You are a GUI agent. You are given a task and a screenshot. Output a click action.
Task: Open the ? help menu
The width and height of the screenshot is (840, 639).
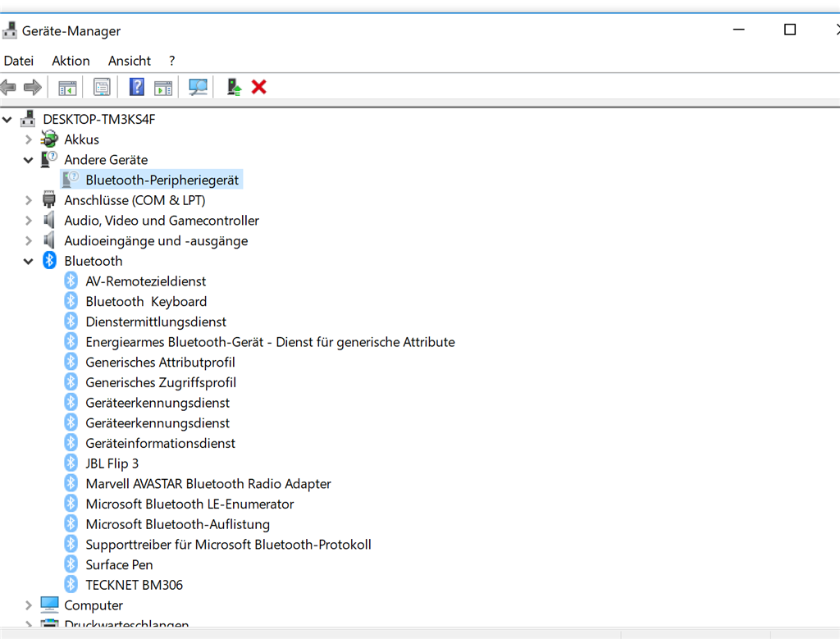coord(172,61)
